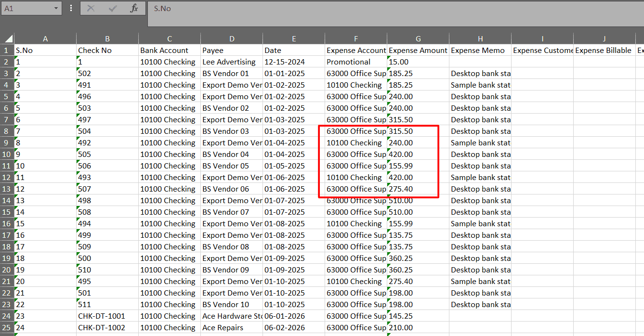Screen dimensions: 644x336
Task: Select column H header
Action: pos(480,39)
